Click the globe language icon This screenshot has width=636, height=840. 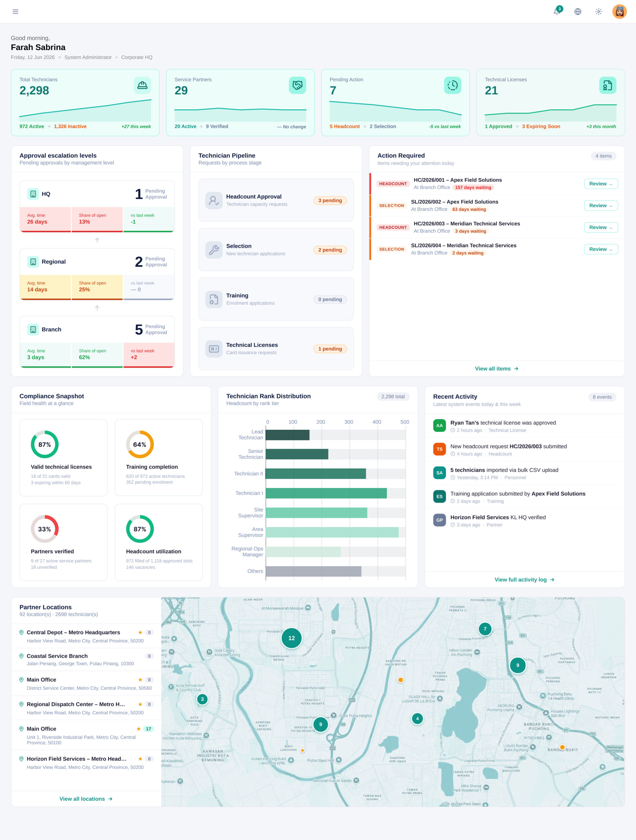coord(578,11)
